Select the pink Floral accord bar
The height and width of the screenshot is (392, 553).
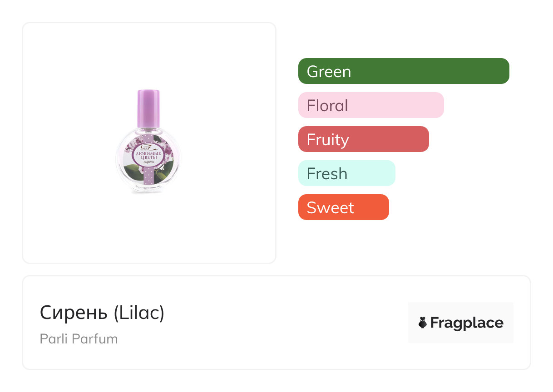pos(370,105)
